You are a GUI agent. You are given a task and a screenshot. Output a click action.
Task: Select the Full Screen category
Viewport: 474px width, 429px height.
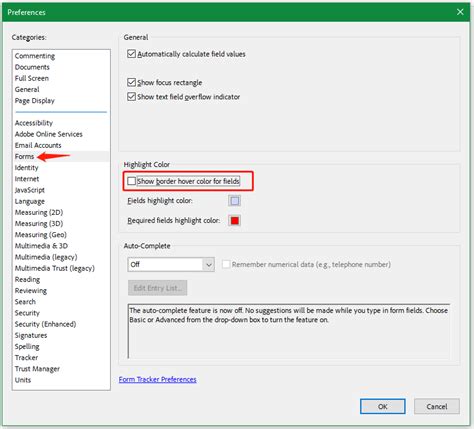32,78
